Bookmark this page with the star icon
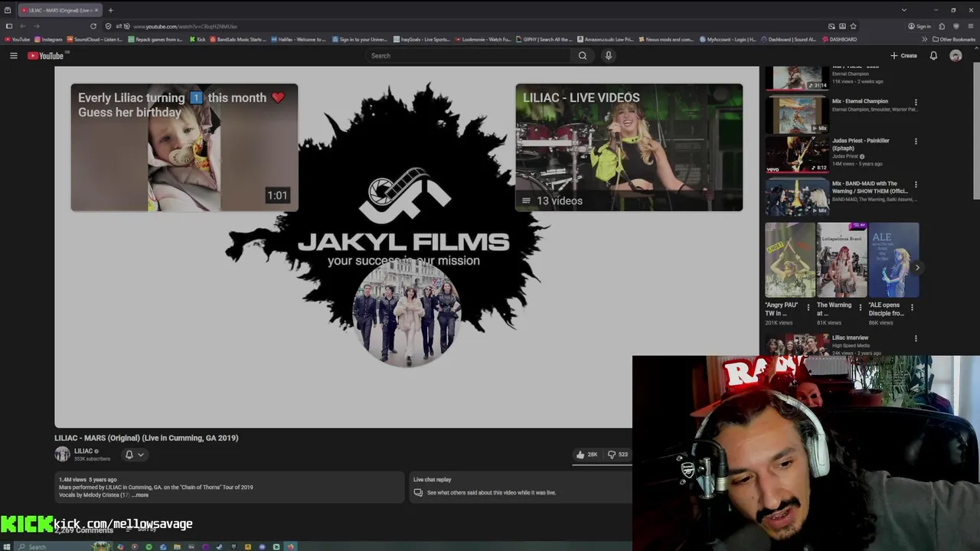980x551 pixels. tap(853, 26)
